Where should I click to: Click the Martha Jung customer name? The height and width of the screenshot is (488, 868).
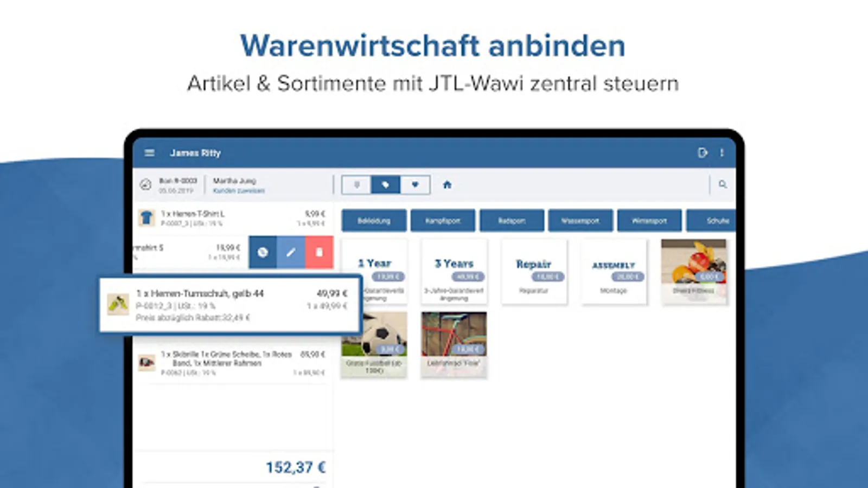(x=234, y=181)
